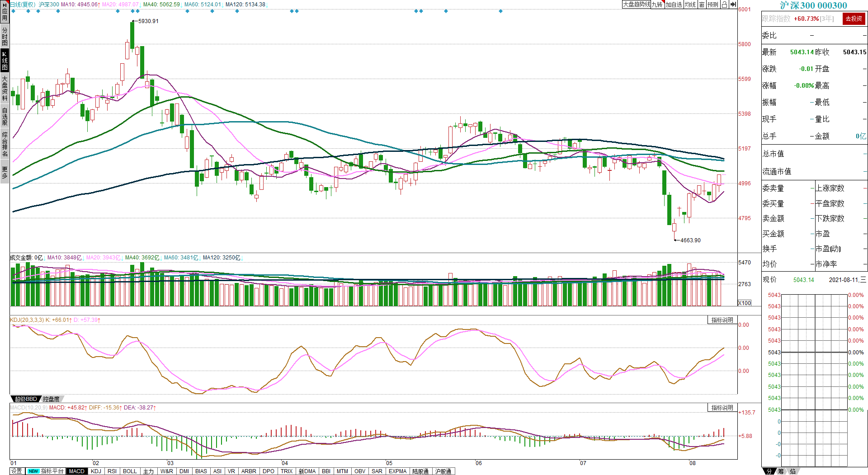868x475 pixels.
Task: Open the 自选股 watchlist tab
Action: click(x=5, y=116)
